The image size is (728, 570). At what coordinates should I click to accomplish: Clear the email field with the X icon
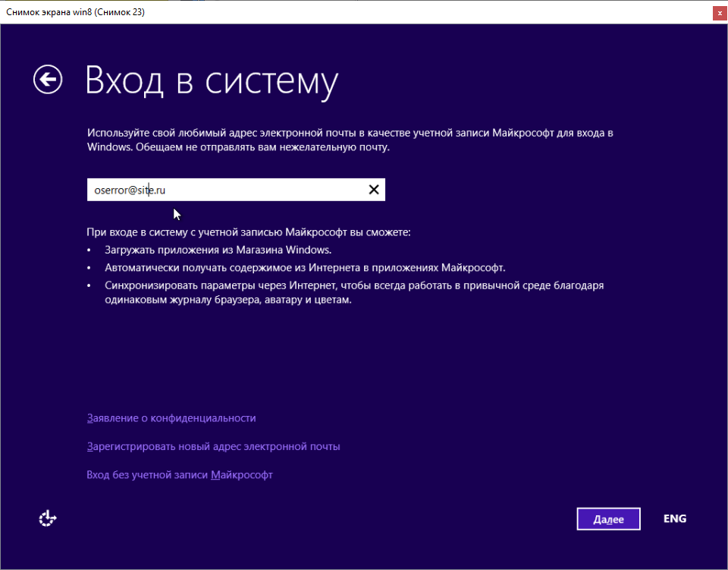coord(374,190)
